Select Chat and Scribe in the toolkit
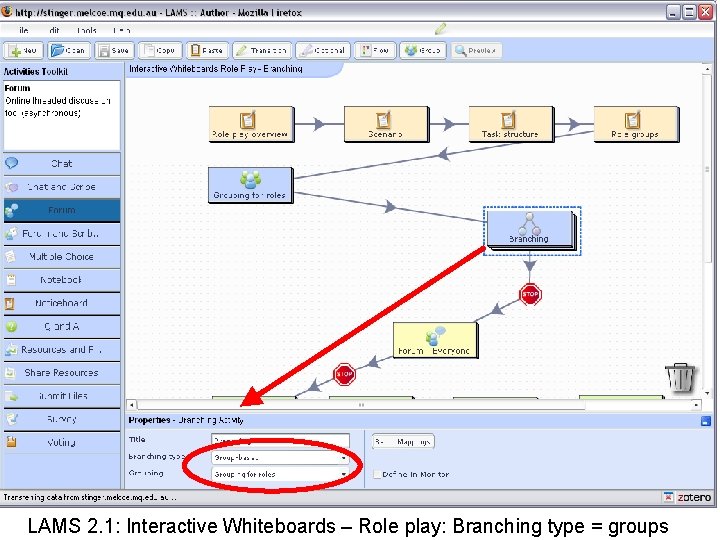Screen dimensions: 720x540 pyautogui.click(x=62, y=187)
